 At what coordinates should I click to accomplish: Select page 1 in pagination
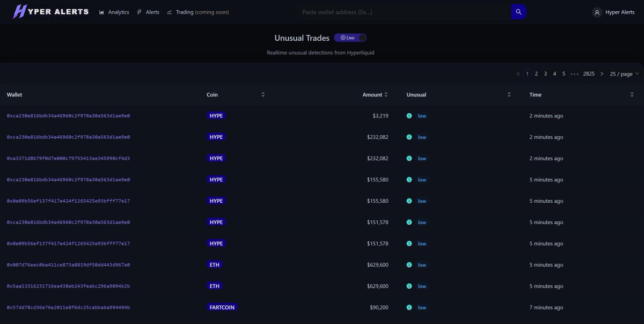click(x=528, y=73)
